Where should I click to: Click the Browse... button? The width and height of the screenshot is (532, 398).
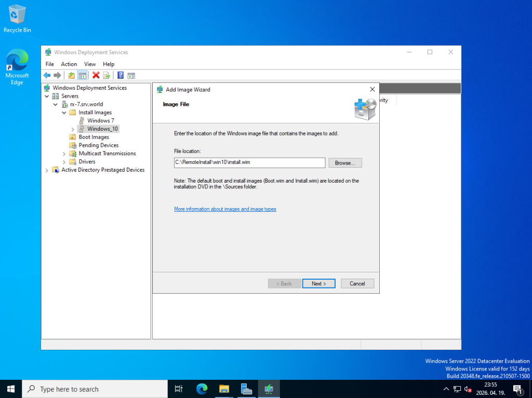(x=344, y=163)
